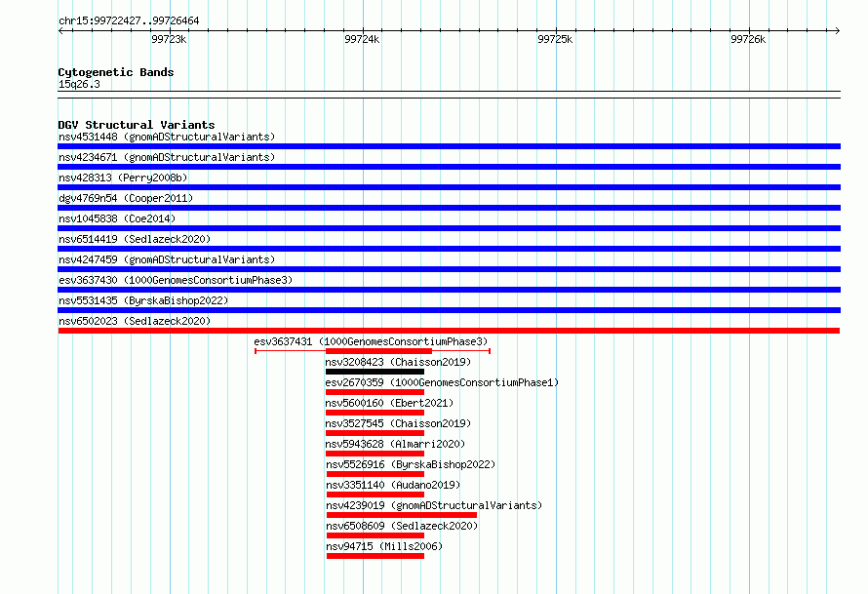Screen dimensions: 868x594
Task: Select the nsv5943628 (Almarri2020) label
Action: click(x=395, y=444)
